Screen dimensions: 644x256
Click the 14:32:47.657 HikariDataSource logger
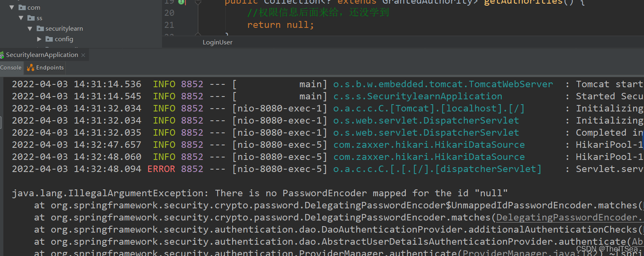(x=429, y=145)
